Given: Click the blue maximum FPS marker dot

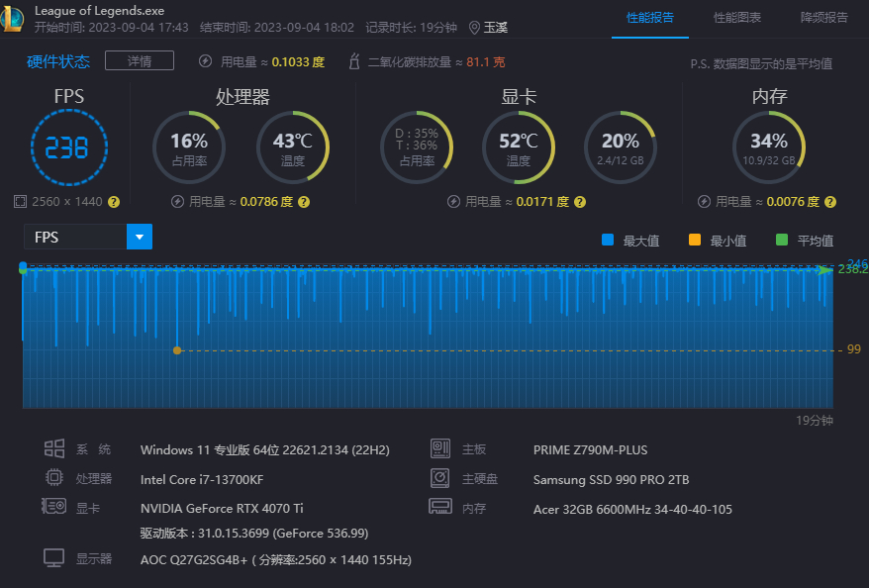Looking at the screenshot, I should [23, 265].
